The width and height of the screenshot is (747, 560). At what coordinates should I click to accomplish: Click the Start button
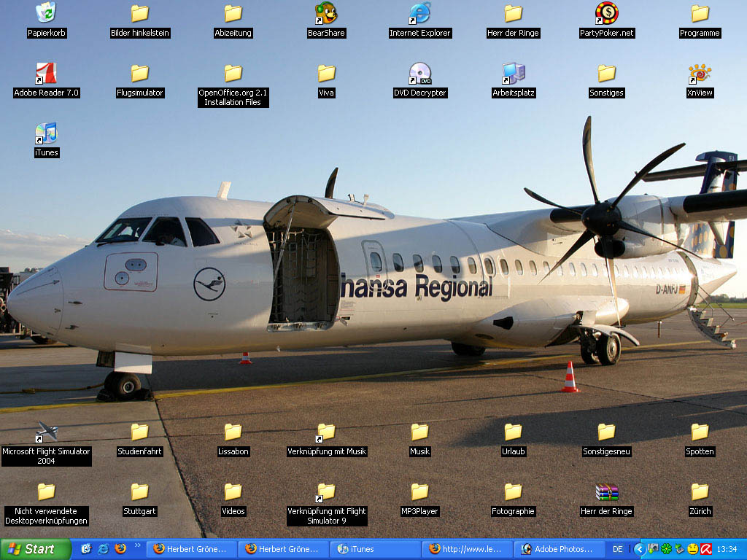(x=35, y=549)
